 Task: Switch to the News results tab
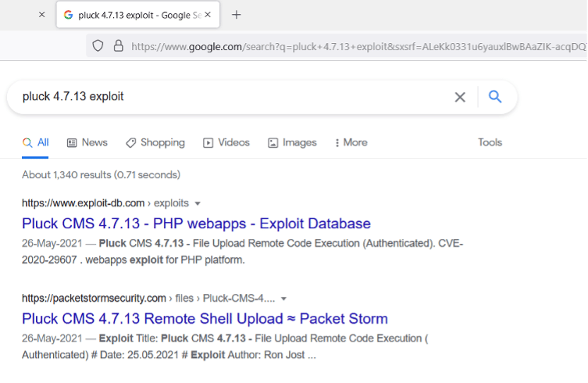click(x=87, y=142)
